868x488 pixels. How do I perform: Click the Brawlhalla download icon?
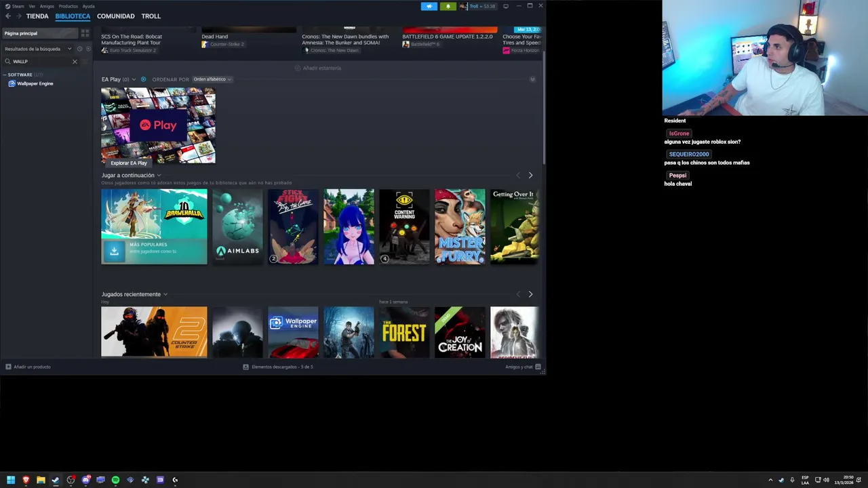[x=114, y=251]
